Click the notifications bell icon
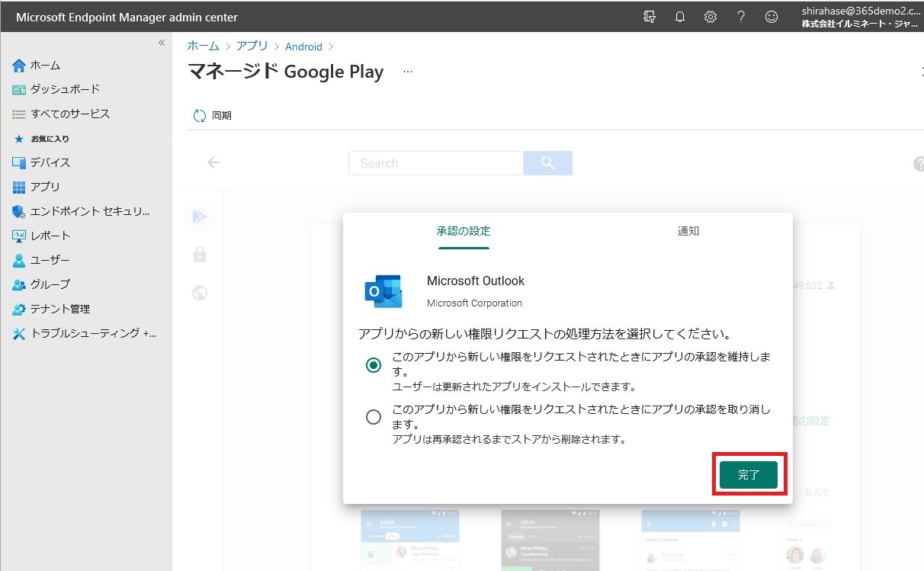Screen dimensions: 924x571 680,17
